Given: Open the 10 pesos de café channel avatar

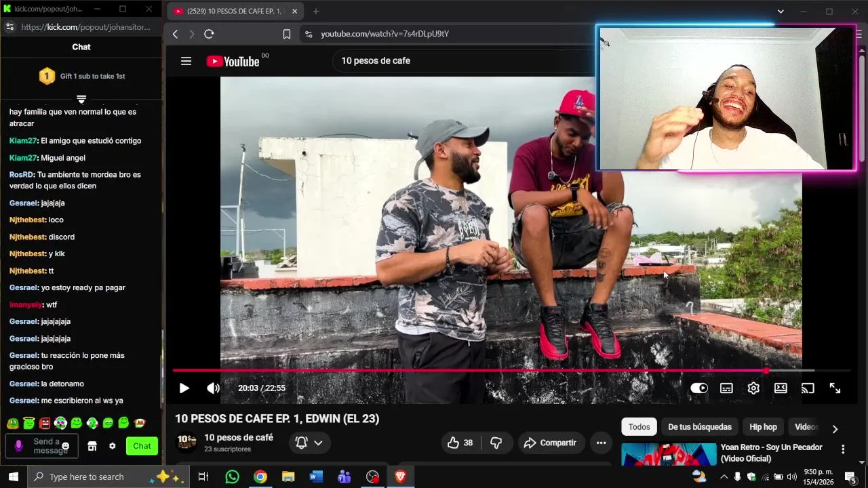Looking at the screenshot, I should (186, 443).
